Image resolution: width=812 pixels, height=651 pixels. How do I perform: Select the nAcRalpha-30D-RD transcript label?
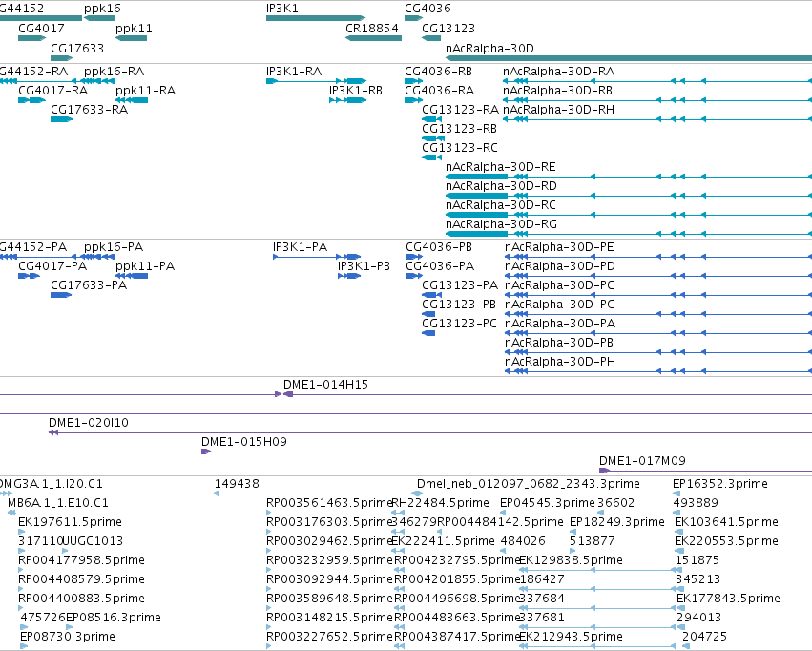(501, 186)
